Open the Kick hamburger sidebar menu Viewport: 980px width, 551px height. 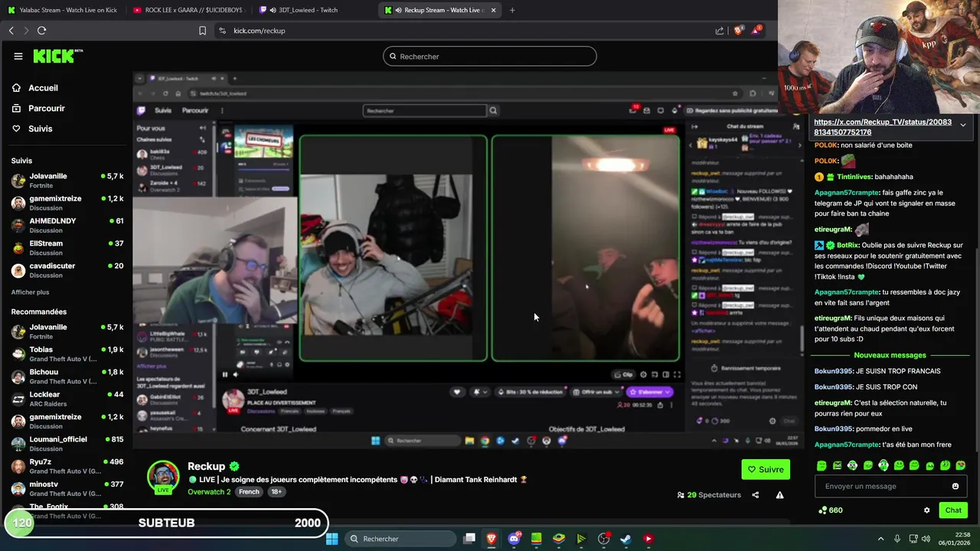tap(18, 56)
